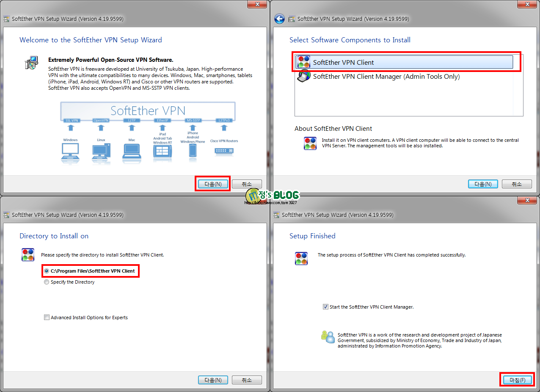Image resolution: width=540 pixels, height=392 pixels.
Task: Click the SoftEther VPN banner heading in diagram
Action: point(148,110)
